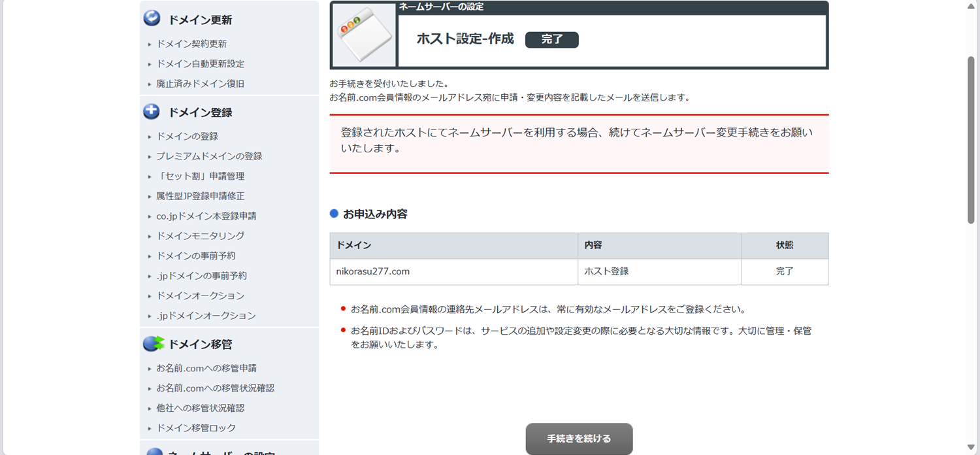This screenshot has width=980, height=455.
Task: Click the page vertical scrollbar thumb
Action: [971, 140]
